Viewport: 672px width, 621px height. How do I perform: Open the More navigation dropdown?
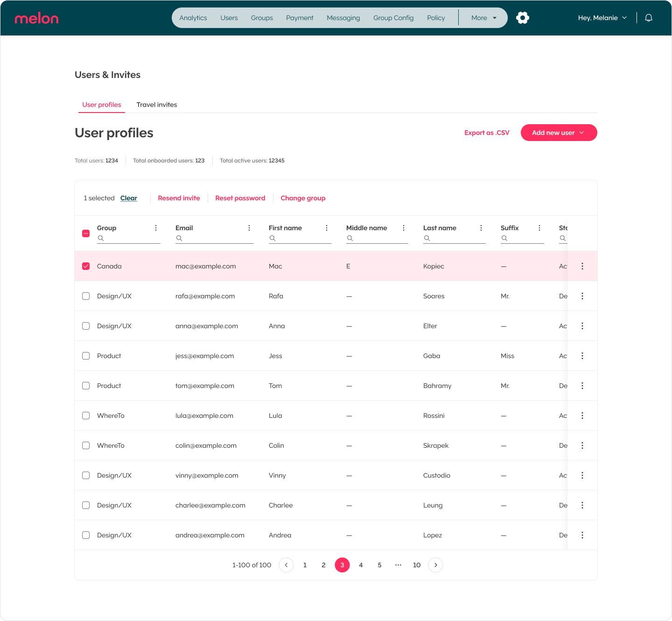(x=483, y=18)
